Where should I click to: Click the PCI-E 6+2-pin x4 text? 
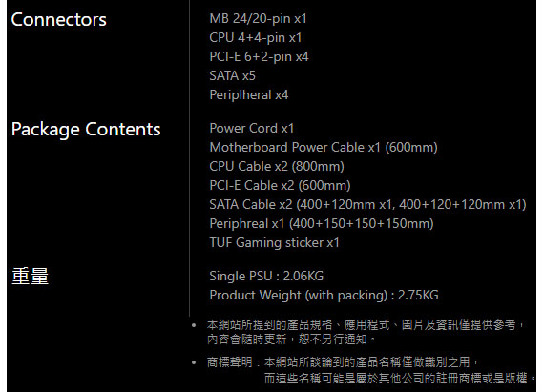coord(259,56)
